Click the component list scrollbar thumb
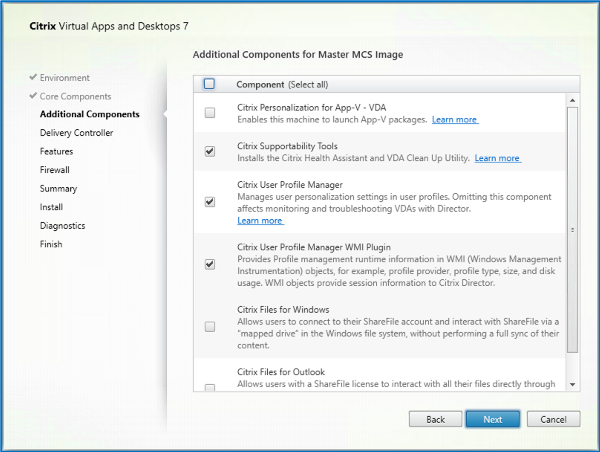The width and height of the screenshot is (600, 452). pyautogui.click(x=573, y=228)
